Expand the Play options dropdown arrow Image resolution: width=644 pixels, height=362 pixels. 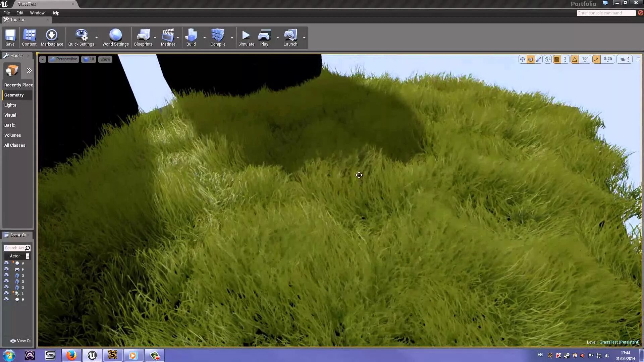coord(277,38)
